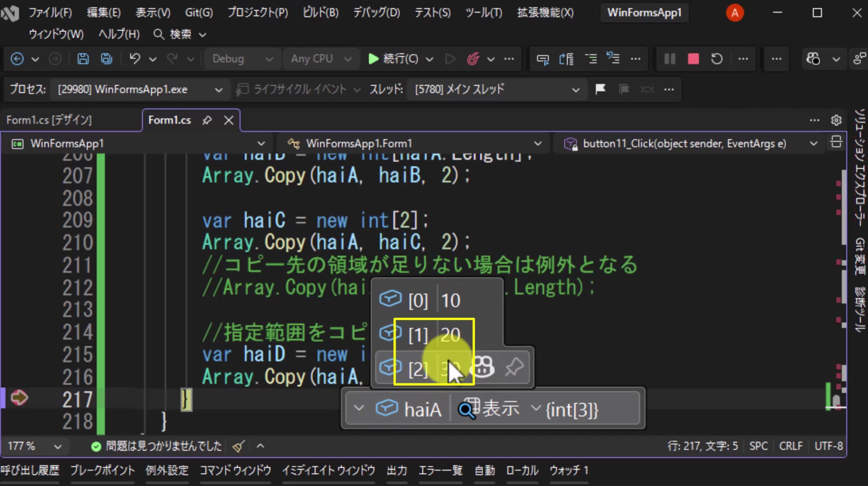Open the ソリューション エクスプローラー side tab

click(860, 167)
